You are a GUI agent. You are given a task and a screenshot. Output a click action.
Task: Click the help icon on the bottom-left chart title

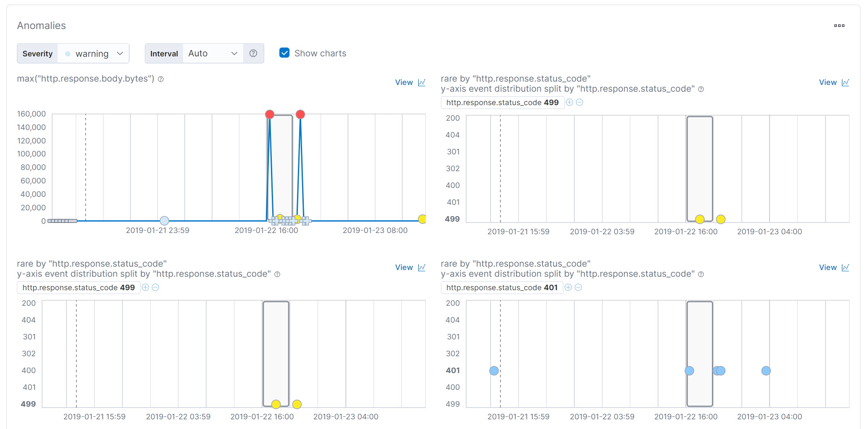pyautogui.click(x=277, y=274)
